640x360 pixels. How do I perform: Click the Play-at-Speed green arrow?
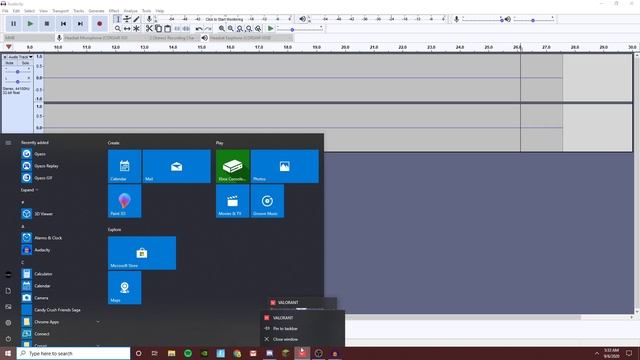[x=270, y=29]
